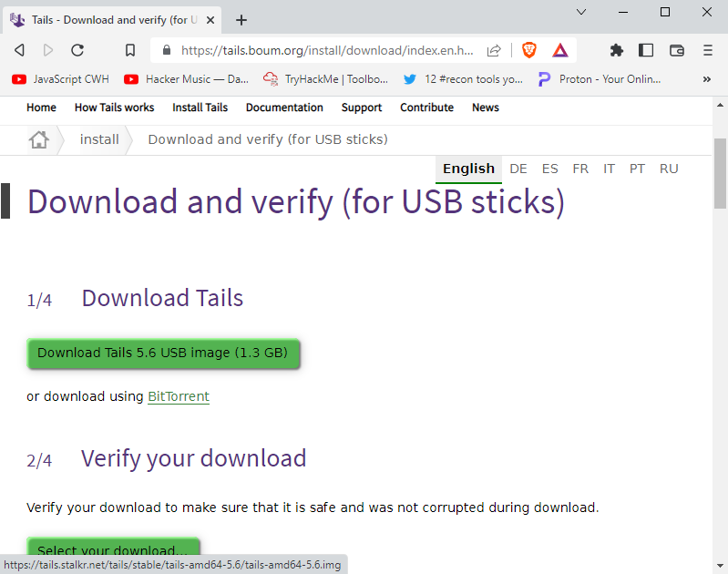Open the BitTorrent download link
This screenshot has height=574, width=728.
coord(179,396)
